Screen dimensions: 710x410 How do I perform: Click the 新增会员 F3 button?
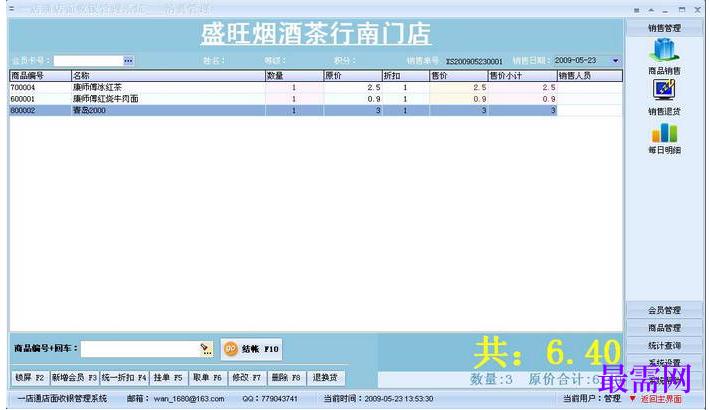74,377
